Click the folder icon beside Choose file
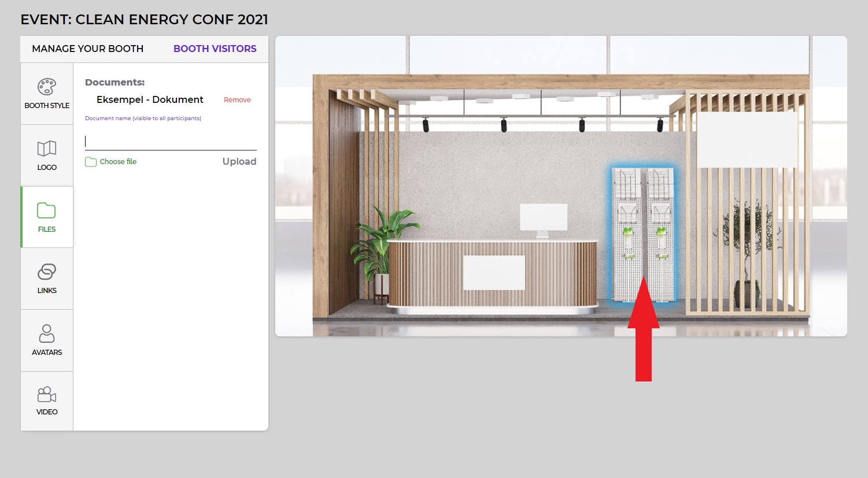Image resolution: width=868 pixels, height=478 pixels. (91, 162)
